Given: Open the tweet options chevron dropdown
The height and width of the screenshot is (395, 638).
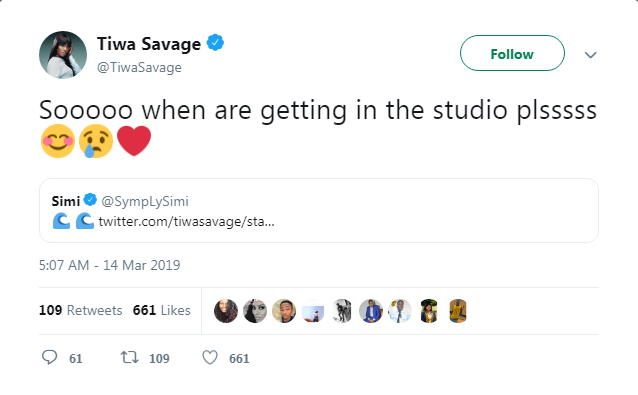Looking at the screenshot, I should [590, 55].
